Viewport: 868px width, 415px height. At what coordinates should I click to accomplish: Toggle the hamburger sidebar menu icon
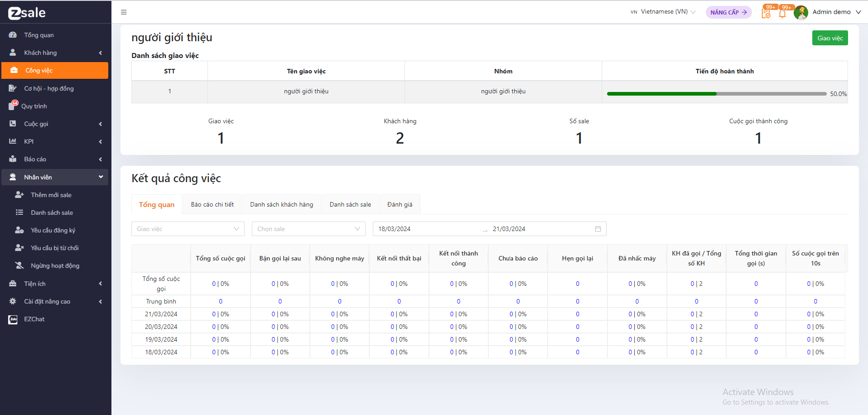coord(124,12)
